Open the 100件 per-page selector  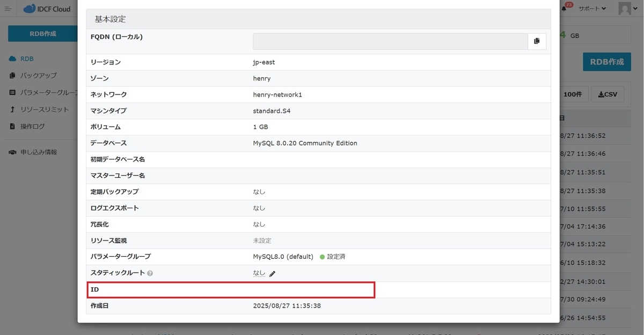573,94
